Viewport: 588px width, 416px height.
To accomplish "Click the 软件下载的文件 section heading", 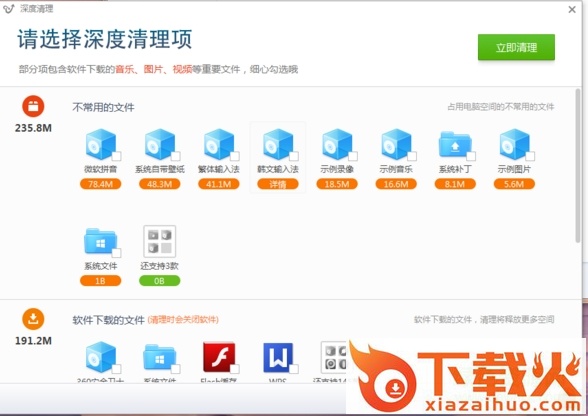I will tap(108, 320).
